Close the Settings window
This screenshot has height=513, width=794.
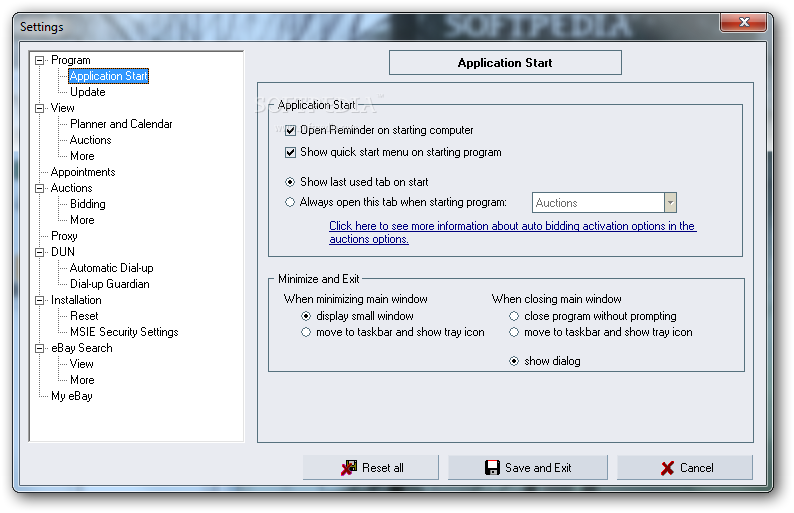pos(743,22)
